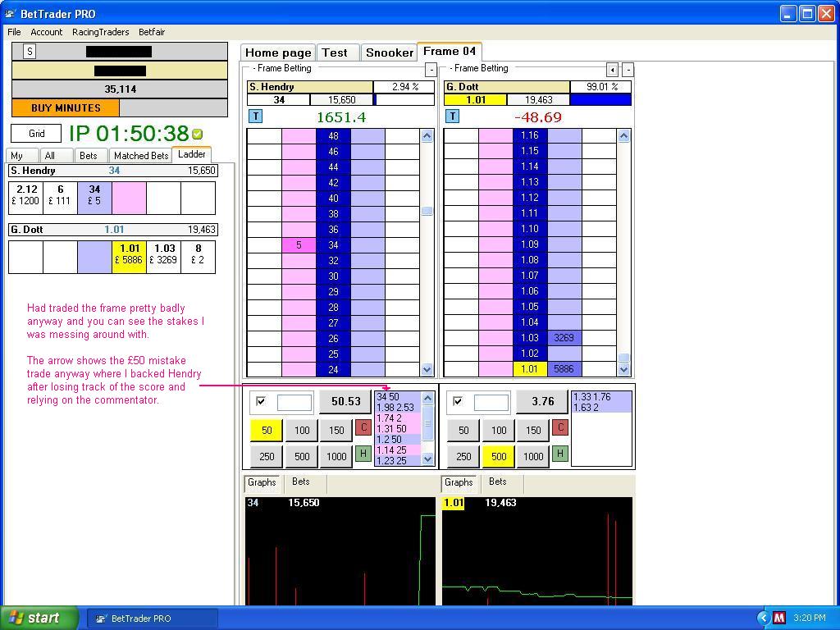Image resolution: width=840 pixels, height=630 pixels.
Task: Select the 50 stake button for Hendry
Action: pyautogui.click(x=267, y=430)
